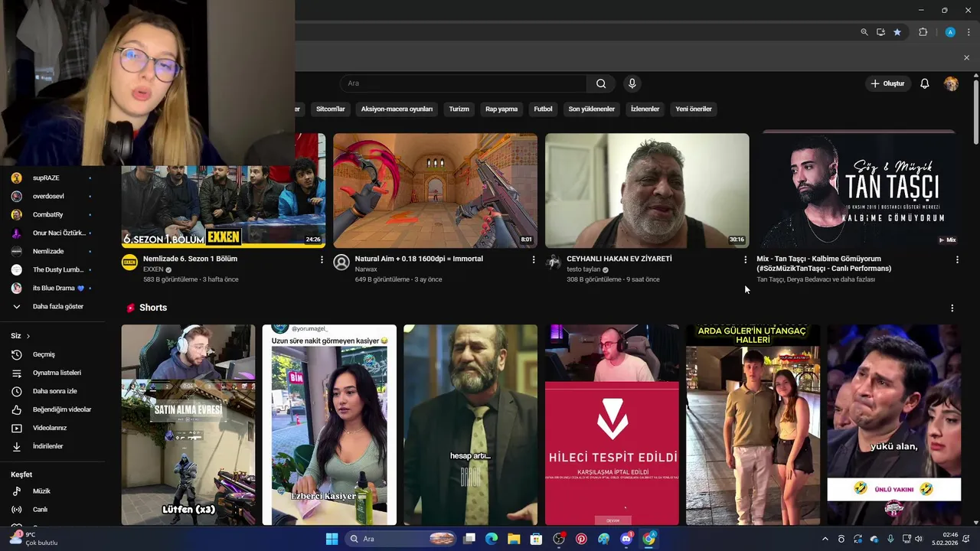Click the Nemlizade 6. Sezon 1 Bölüm title
The width and height of the screenshot is (980, 551).
(190, 259)
